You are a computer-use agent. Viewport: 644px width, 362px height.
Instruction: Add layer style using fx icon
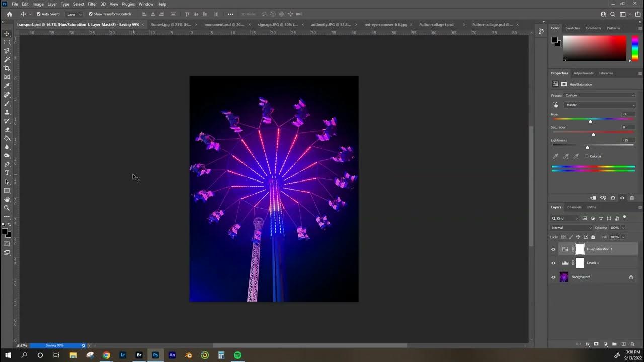pos(587,344)
